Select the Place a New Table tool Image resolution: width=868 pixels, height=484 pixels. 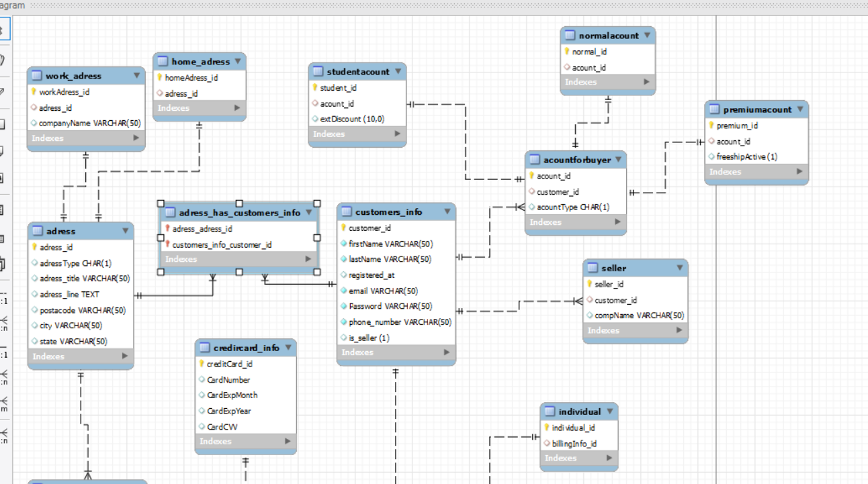tap(5, 207)
